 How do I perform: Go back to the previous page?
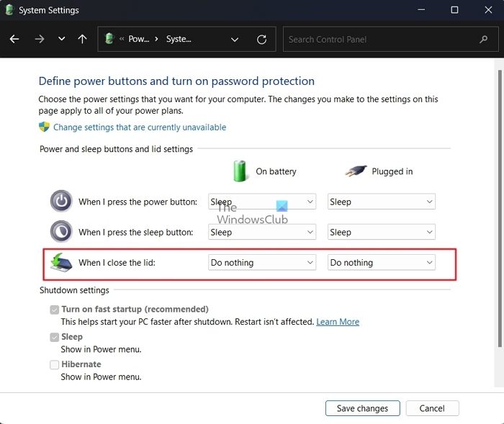14,40
